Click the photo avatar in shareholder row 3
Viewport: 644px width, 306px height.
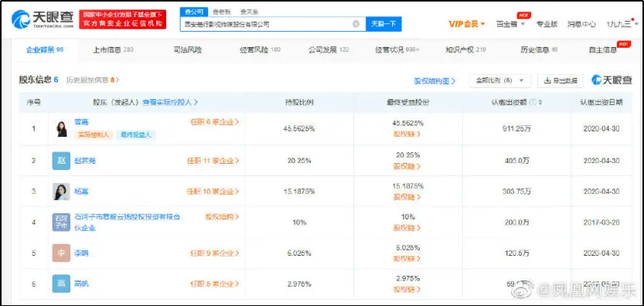61,192
